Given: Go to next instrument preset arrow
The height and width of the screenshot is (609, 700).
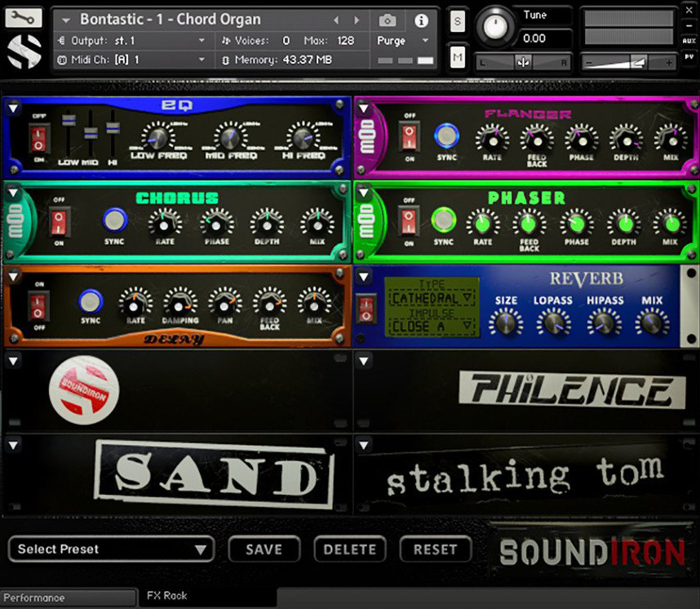Looking at the screenshot, I should point(357,20).
